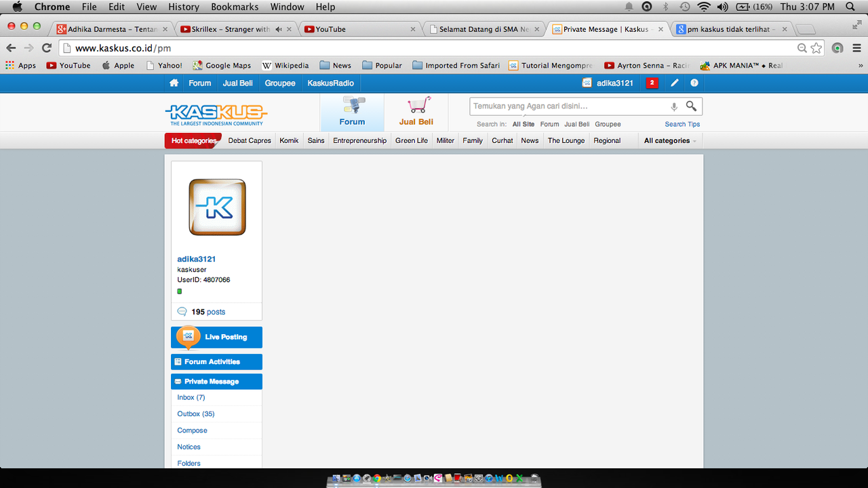Open the help question mark icon

pos(694,83)
